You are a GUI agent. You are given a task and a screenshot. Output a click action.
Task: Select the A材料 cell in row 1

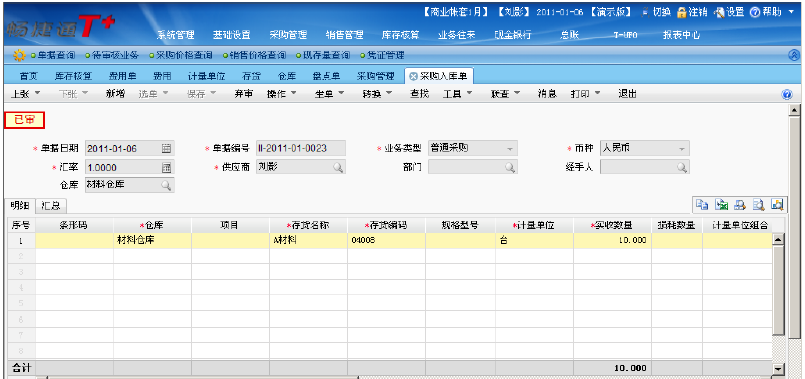(309, 240)
